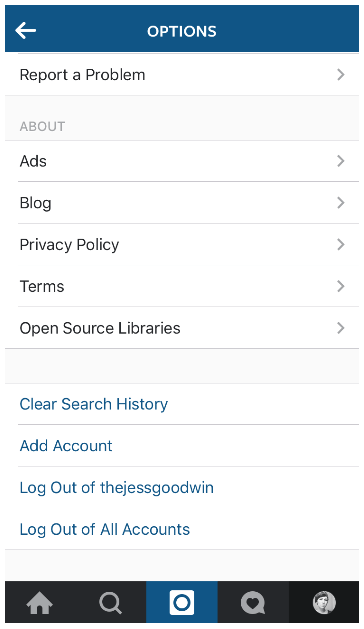
Task: Open the Home feed icon
Action: pos(39,603)
